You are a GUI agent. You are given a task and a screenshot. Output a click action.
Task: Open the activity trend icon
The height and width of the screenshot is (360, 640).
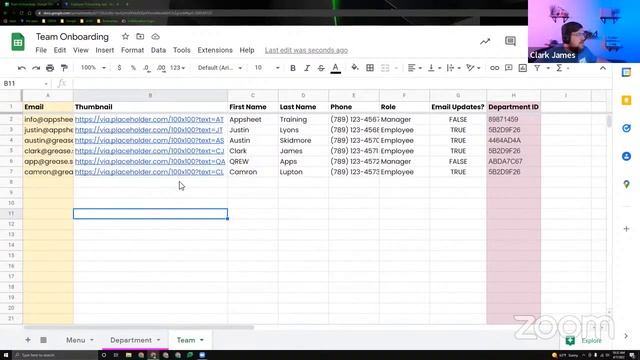[x=485, y=41]
